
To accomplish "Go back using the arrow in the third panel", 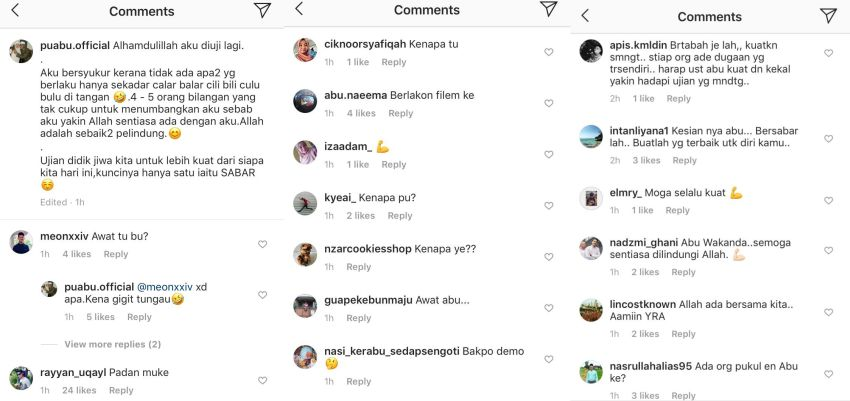I will [585, 16].
